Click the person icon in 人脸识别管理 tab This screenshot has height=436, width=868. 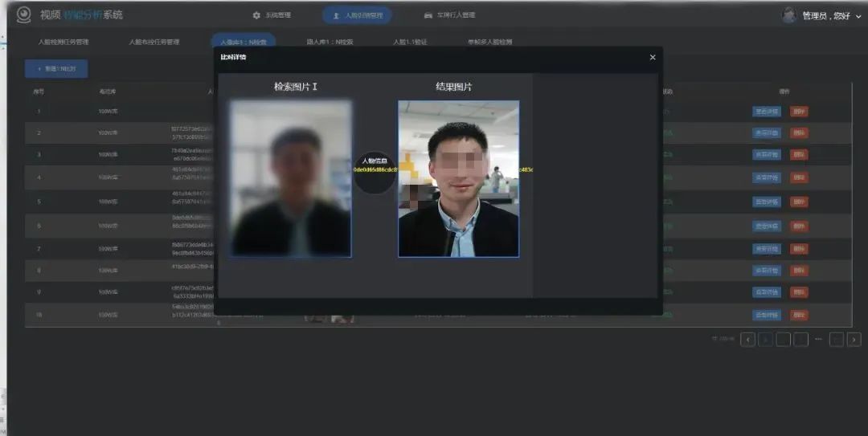pos(337,15)
